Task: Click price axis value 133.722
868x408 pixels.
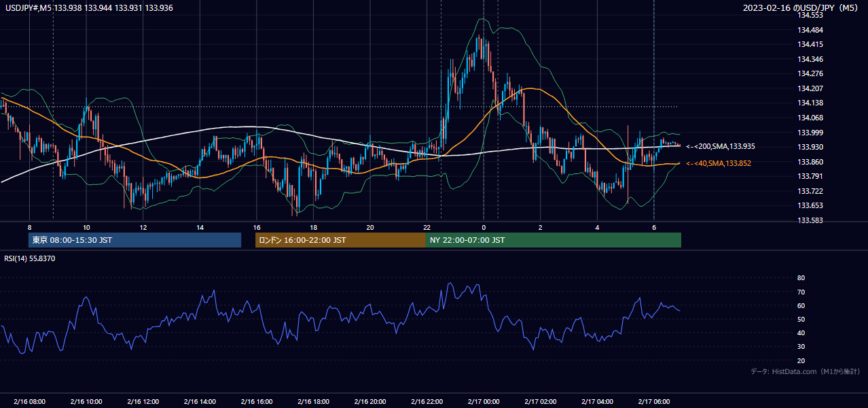Action: tap(810, 191)
